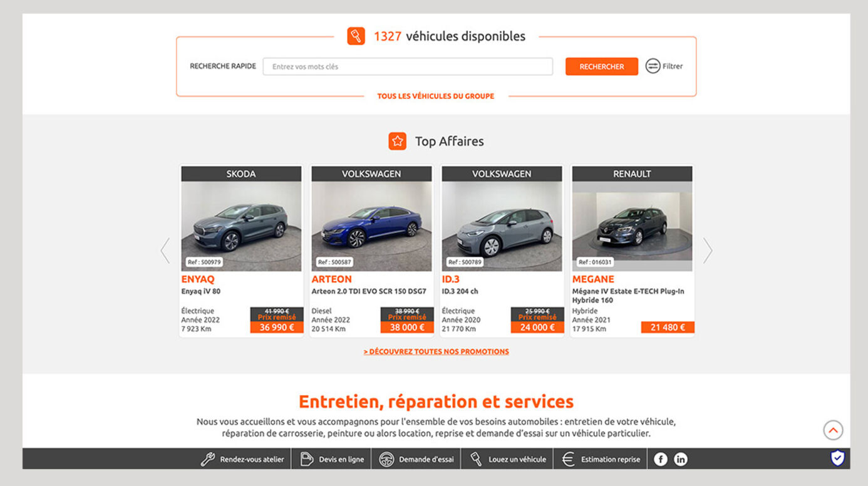Open Estimation reprise footer link
Screen dimensions: 868x486
click(611, 460)
